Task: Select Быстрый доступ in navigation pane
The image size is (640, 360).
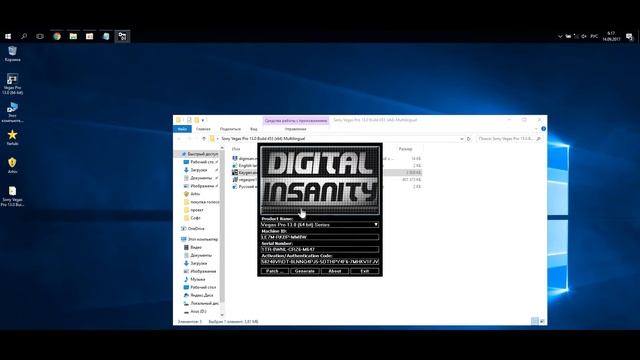Action: point(199,154)
